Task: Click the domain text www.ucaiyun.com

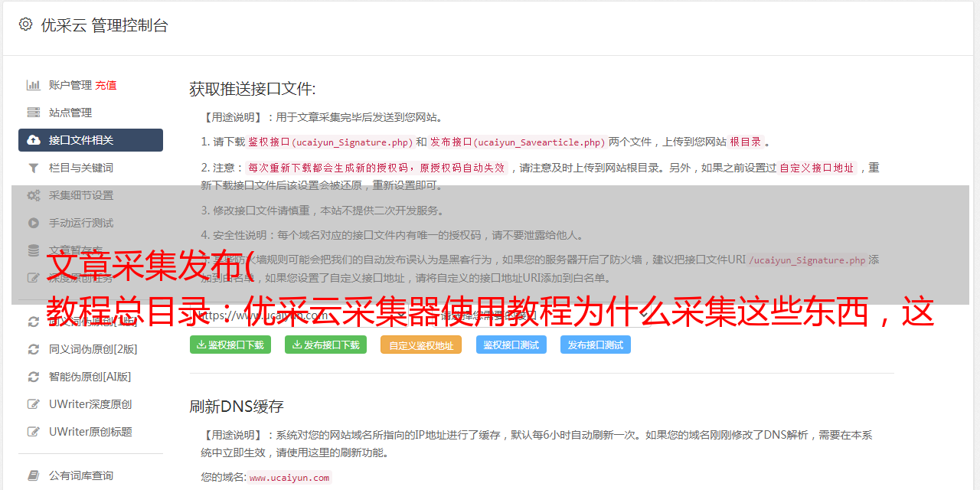Action: pyautogui.click(x=289, y=478)
